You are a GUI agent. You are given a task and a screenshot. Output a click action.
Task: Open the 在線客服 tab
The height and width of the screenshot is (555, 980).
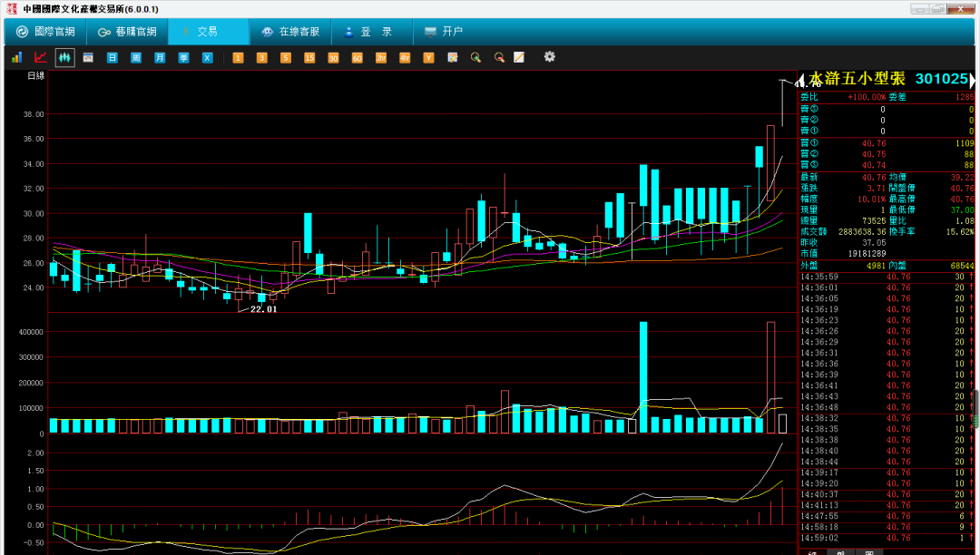point(290,31)
